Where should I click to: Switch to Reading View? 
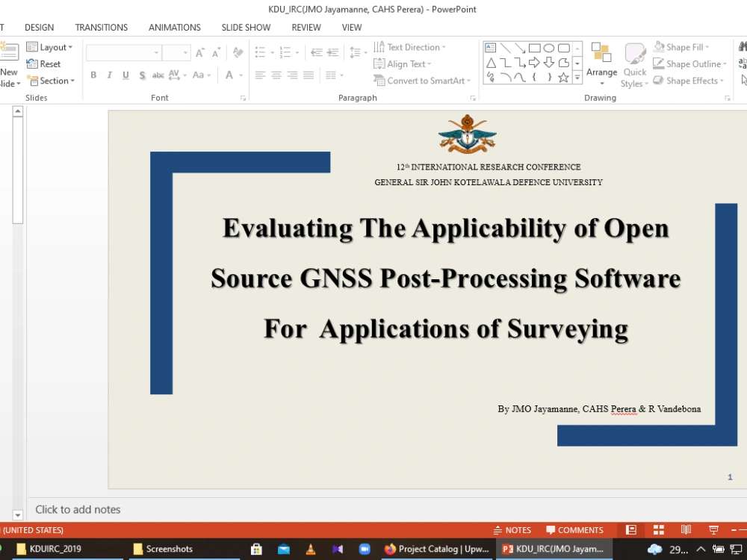click(x=686, y=530)
